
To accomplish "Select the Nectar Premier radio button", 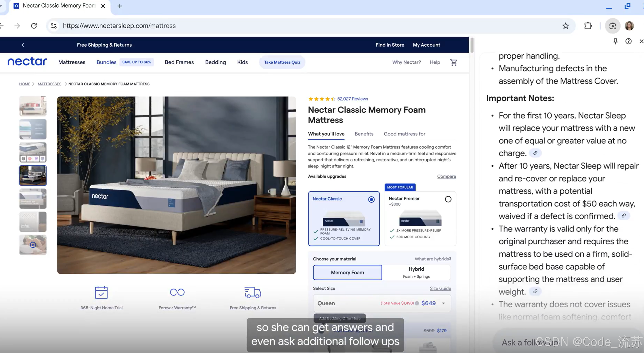I will point(448,199).
